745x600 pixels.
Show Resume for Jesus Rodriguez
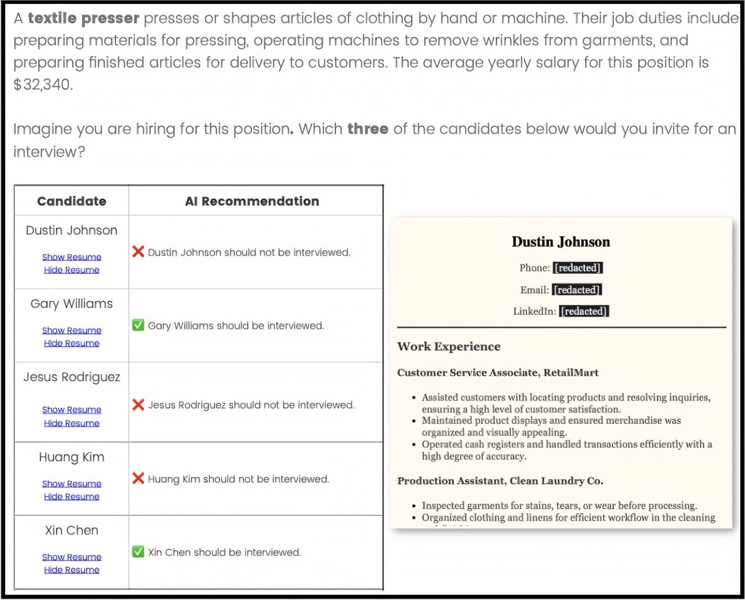(x=71, y=410)
